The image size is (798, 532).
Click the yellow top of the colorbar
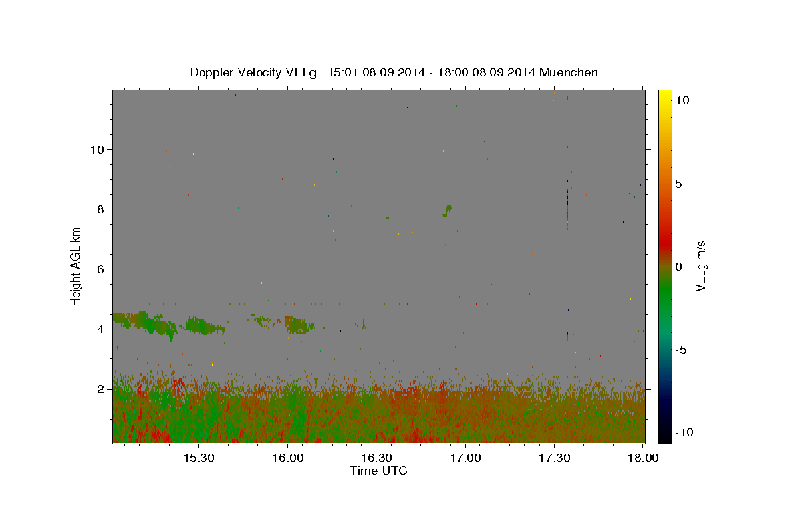pyautogui.click(x=665, y=96)
